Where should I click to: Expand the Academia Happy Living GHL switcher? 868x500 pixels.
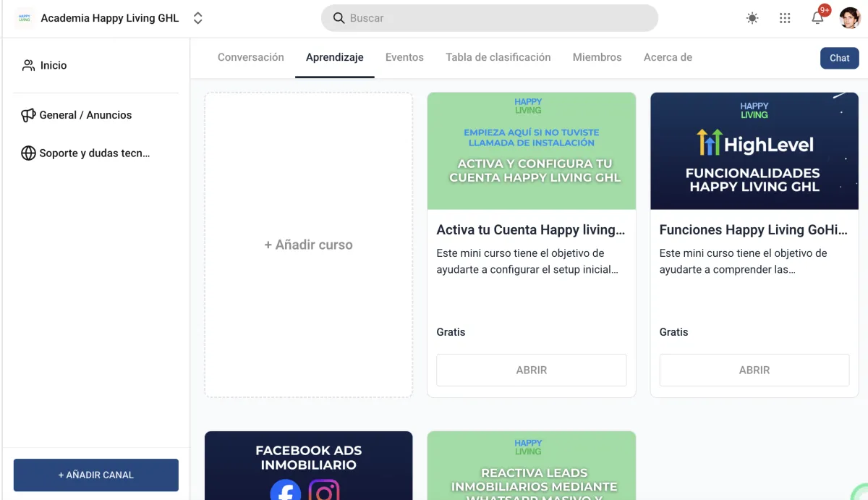[x=197, y=18]
